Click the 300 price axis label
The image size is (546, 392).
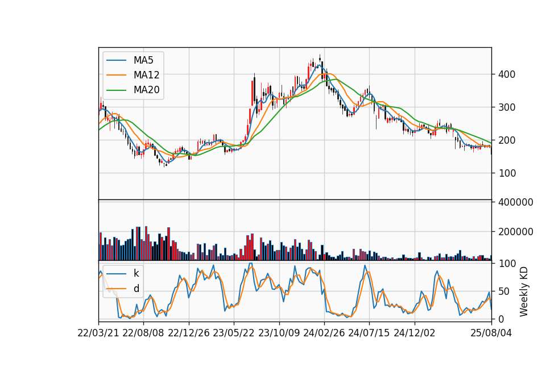click(x=507, y=107)
